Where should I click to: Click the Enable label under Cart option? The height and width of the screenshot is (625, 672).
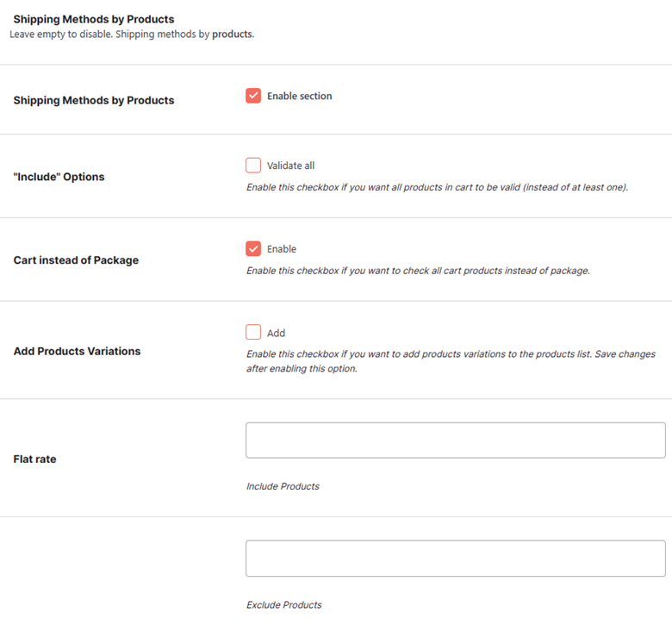tap(282, 249)
